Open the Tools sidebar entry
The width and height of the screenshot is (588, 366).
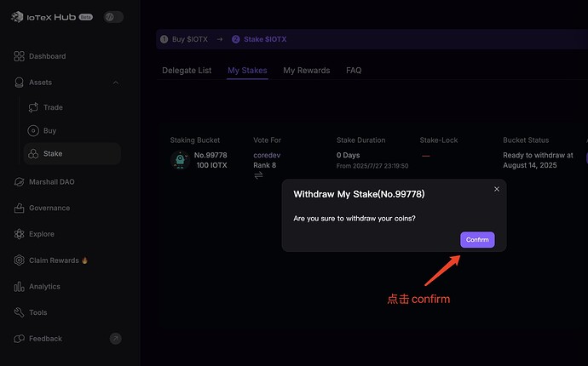(x=37, y=312)
